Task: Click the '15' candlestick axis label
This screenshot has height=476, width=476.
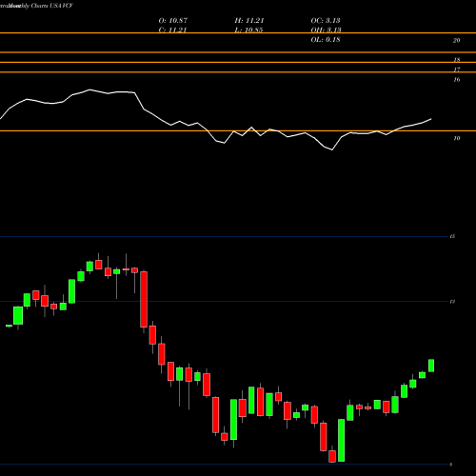Action: [452, 236]
